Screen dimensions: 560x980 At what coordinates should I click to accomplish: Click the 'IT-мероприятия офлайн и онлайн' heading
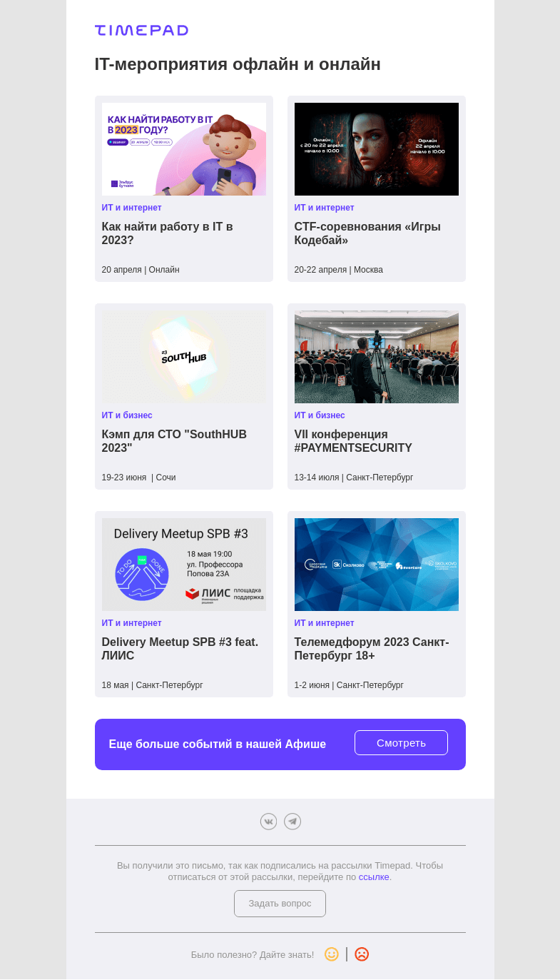click(238, 64)
